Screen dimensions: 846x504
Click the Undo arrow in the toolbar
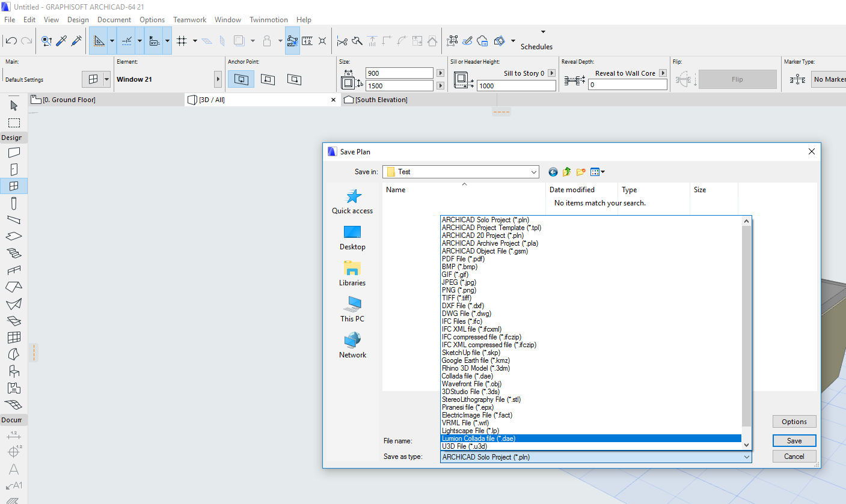[10, 41]
